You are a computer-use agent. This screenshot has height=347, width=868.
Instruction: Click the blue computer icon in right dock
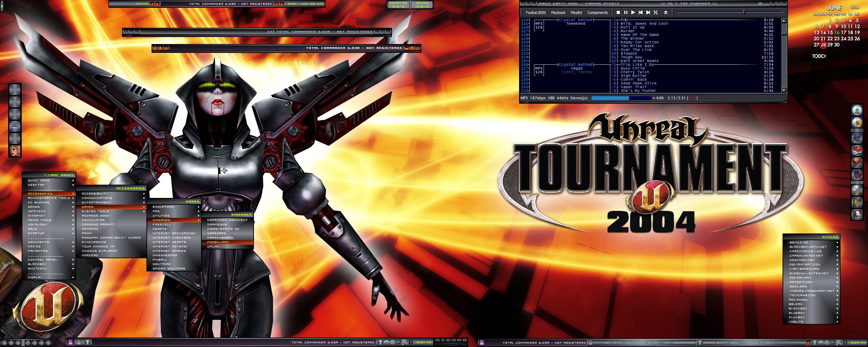857,138
